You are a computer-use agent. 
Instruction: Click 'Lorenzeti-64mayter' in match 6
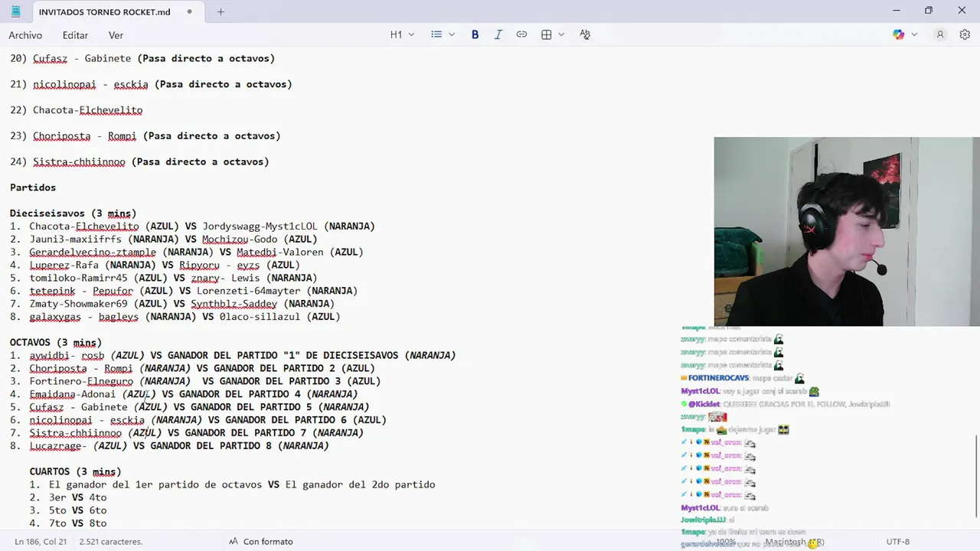(249, 291)
